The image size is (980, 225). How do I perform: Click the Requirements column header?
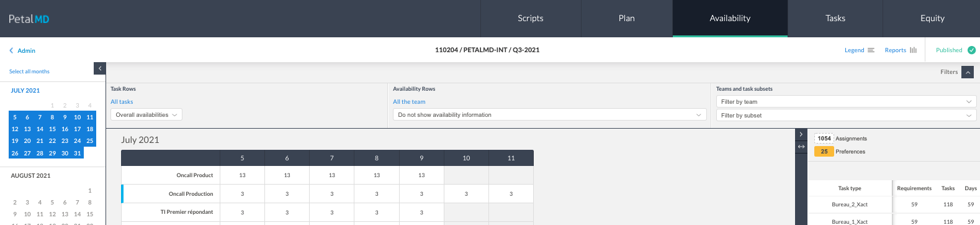pyautogui.click(x=914, y=188)
